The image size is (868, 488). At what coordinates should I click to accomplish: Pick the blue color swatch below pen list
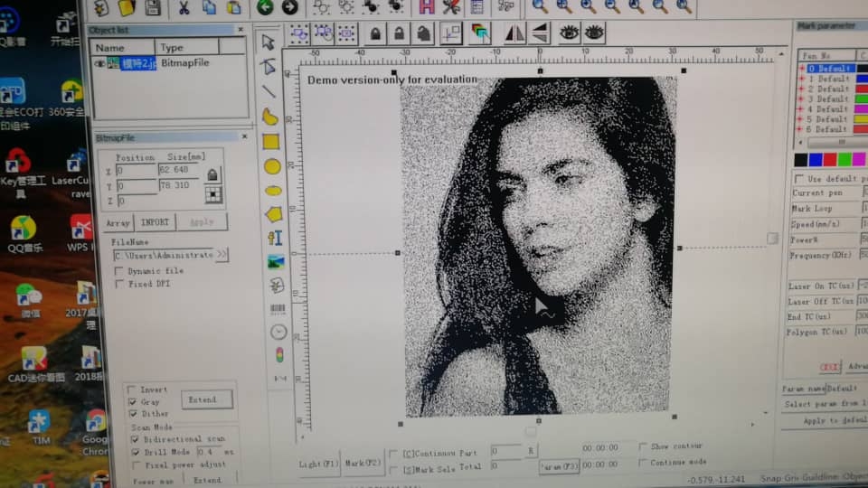[x=815, y=161]
